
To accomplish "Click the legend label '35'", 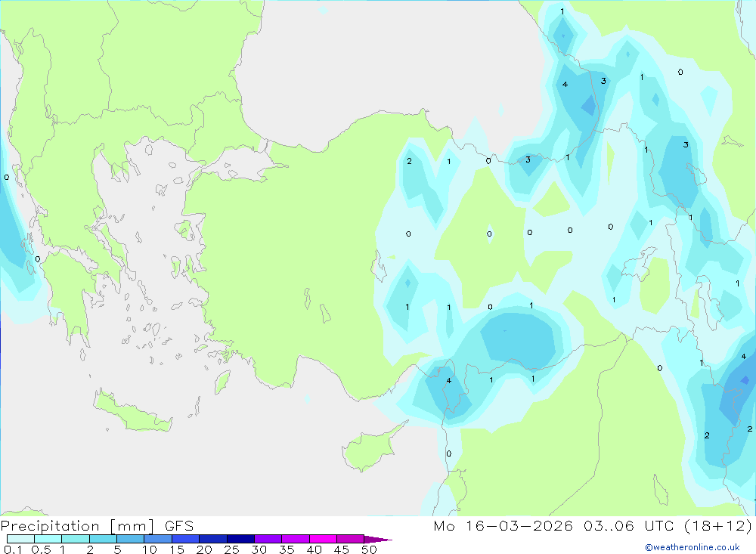I will point(287,549).
